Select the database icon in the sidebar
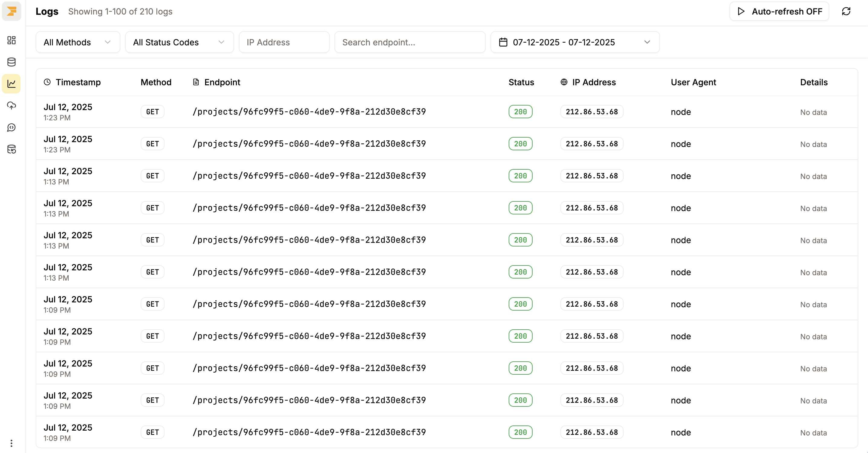Screen dimensions: 868x453 pos(11,62)
